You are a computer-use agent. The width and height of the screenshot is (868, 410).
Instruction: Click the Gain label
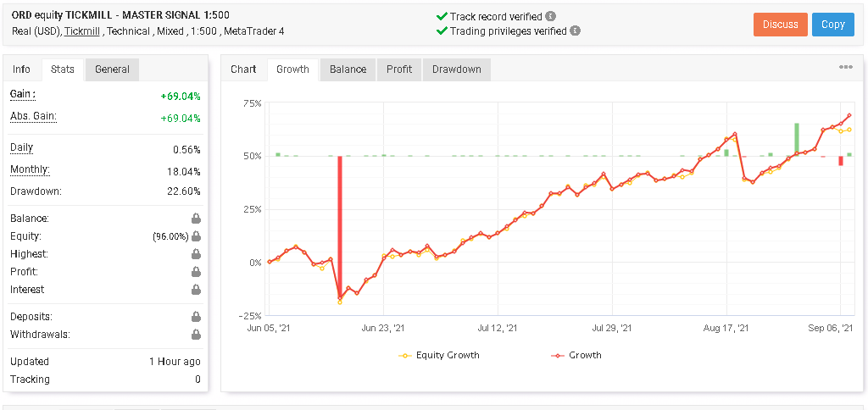tap(23, 95)
